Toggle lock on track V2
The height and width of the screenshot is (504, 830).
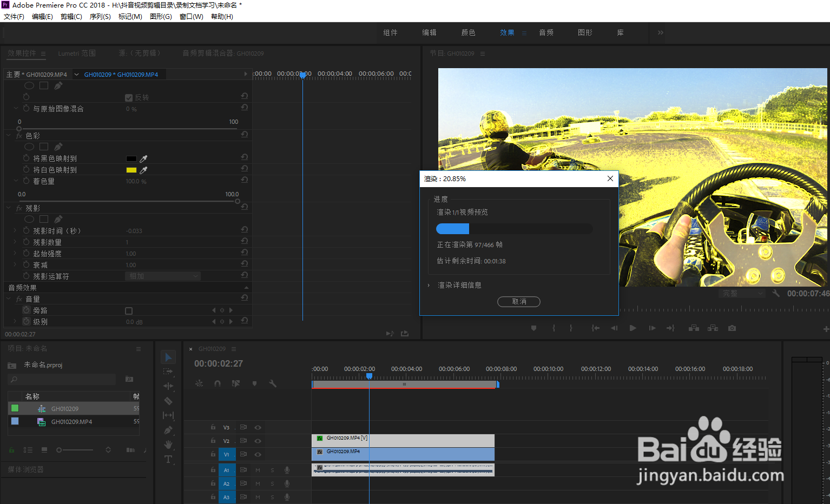click(x=213, y=440)
